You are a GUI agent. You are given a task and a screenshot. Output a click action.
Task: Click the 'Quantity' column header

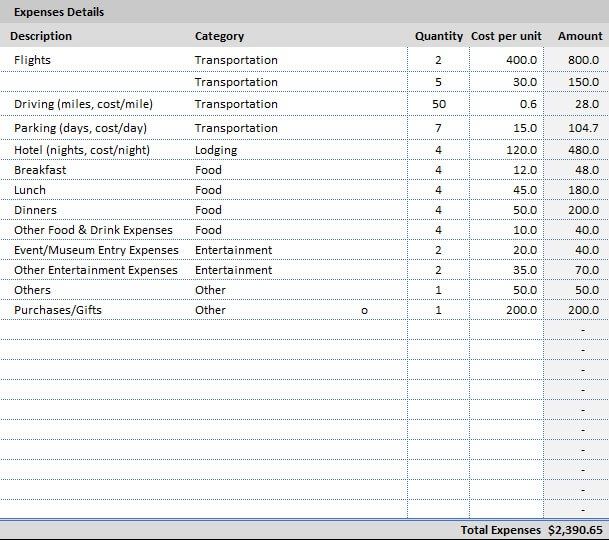[439, 36]
